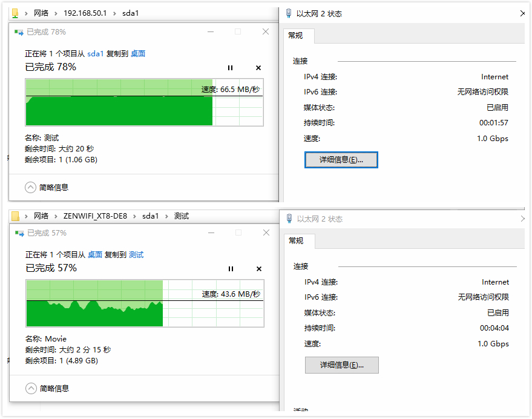
Task: Cancel the Movie copy in the bottom dialog
Action: coord(258,269)
